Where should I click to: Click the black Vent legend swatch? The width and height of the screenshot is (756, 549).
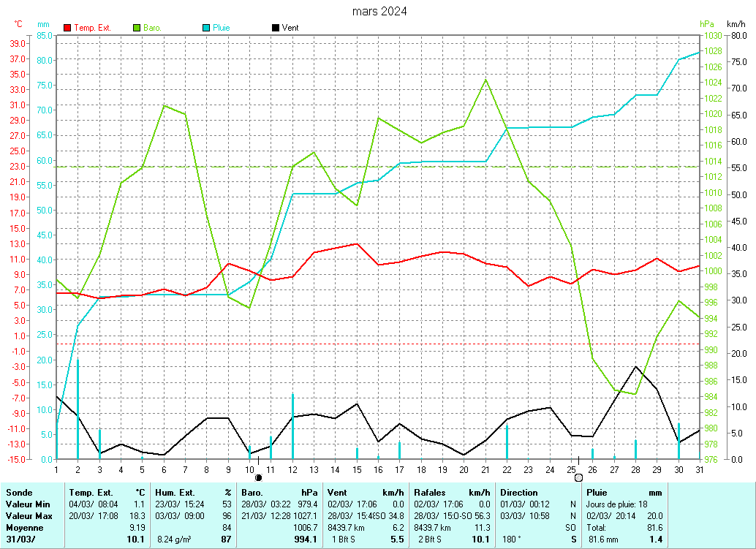click(x=275, y=28)
